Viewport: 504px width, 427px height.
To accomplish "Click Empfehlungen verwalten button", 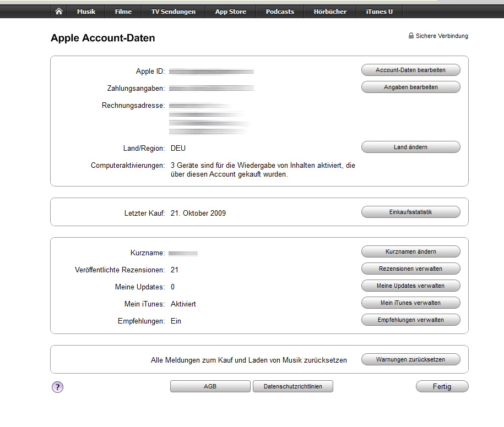I will [411, 320].
